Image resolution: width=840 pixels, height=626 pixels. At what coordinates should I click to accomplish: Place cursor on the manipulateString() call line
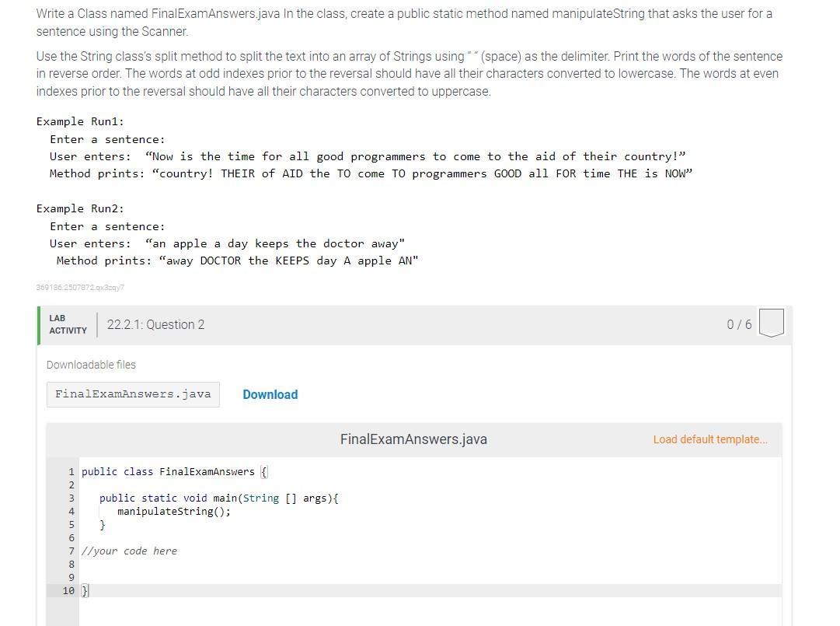click(173, 511)
